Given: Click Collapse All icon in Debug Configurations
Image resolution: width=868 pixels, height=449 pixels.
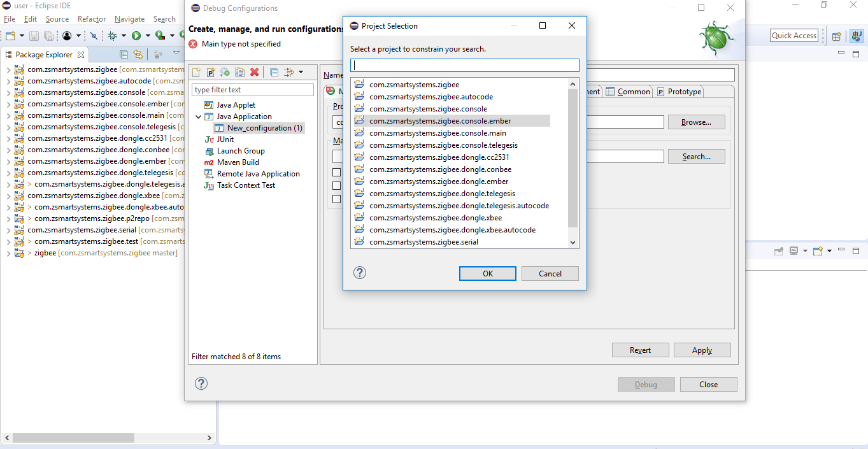Looking at the screenshot, I should 274,72.
